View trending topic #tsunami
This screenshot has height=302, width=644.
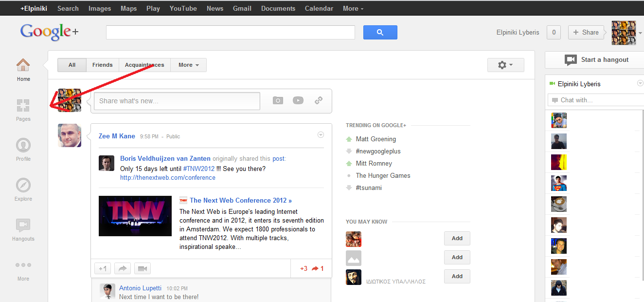pyautogui.click(x=369, y=188)
